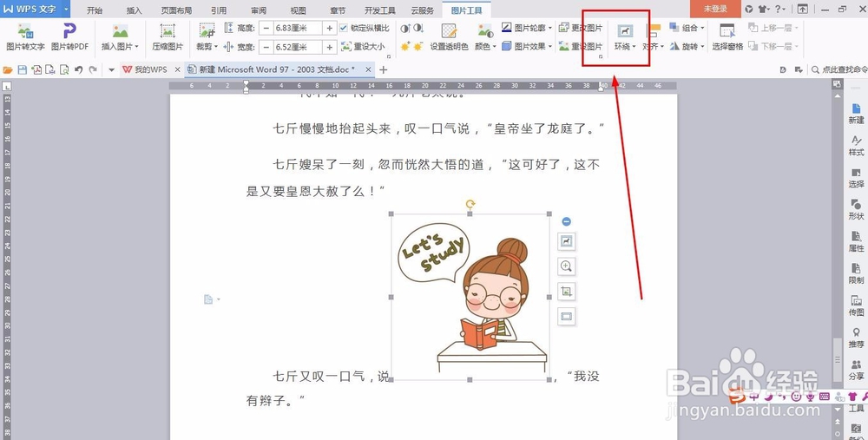
Task: Click the floating picture border icon beside picture
Action: (x=566, y=317)
